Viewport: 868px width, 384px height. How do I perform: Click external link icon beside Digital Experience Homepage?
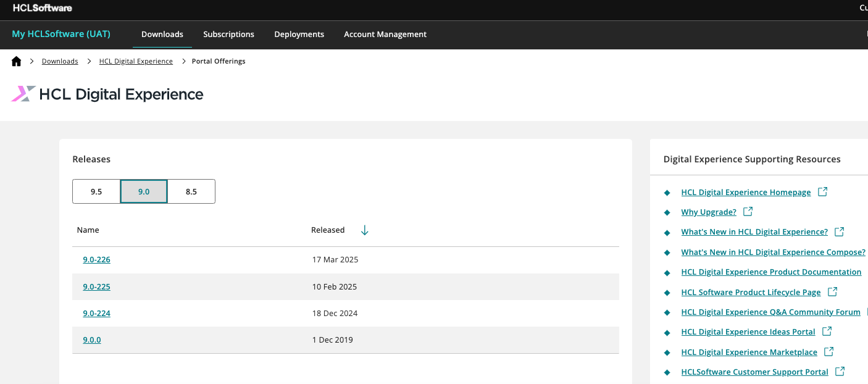point(822,192)
